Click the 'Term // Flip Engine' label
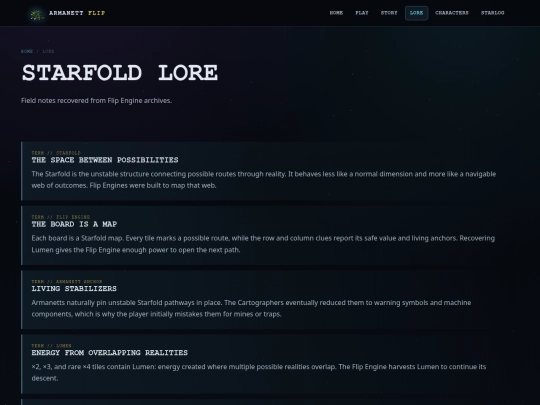 point(61,217)
